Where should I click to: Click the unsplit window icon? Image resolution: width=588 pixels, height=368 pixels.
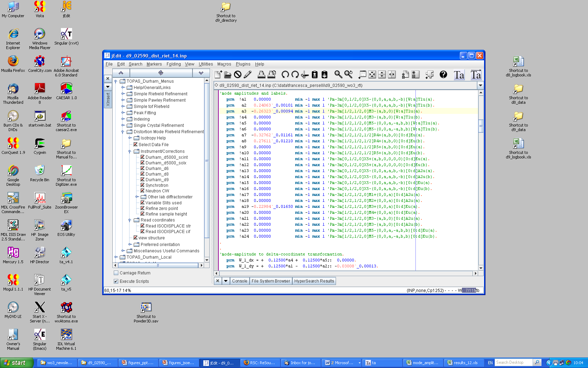coord(372,74)
